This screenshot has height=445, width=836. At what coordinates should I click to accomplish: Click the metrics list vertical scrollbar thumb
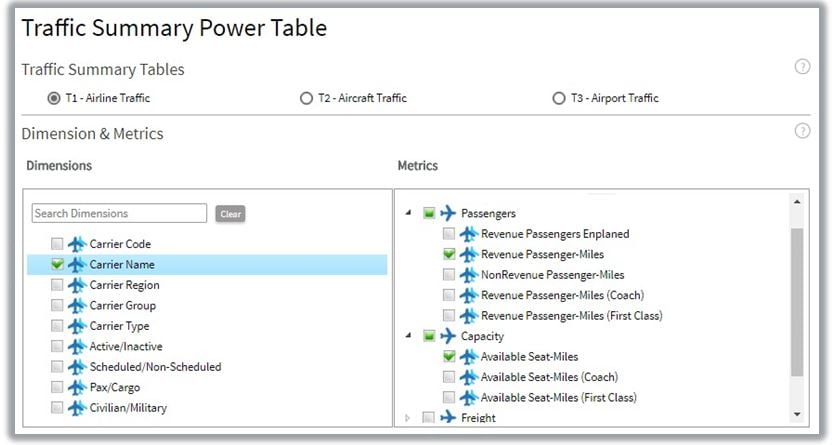coord(796,300)
